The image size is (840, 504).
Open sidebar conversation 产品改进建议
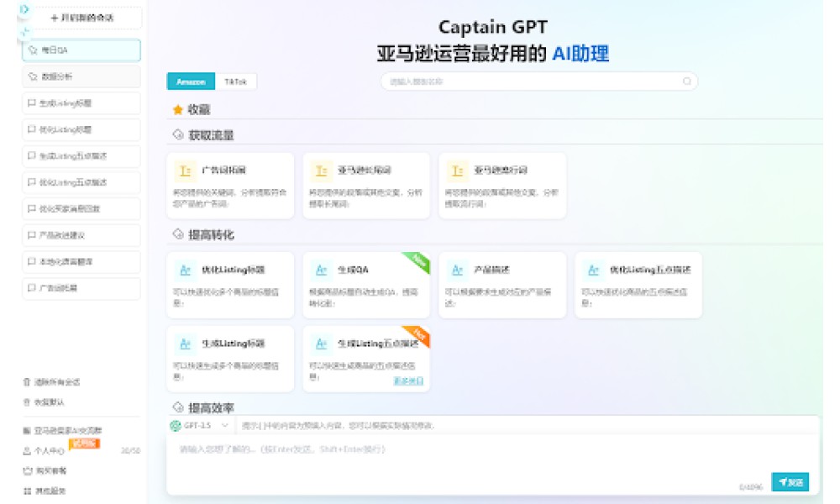(x=81, y=235)
